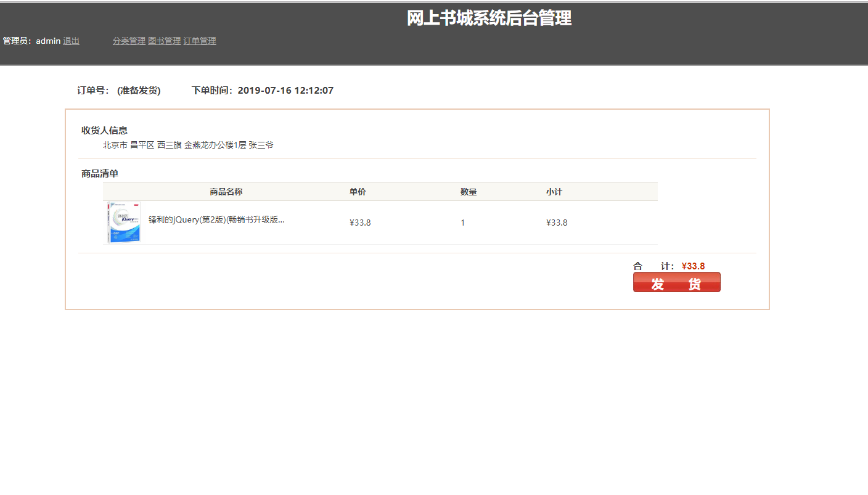Click the jQuery book cover thumbnail
868x495 pixels.
point(123,222)
